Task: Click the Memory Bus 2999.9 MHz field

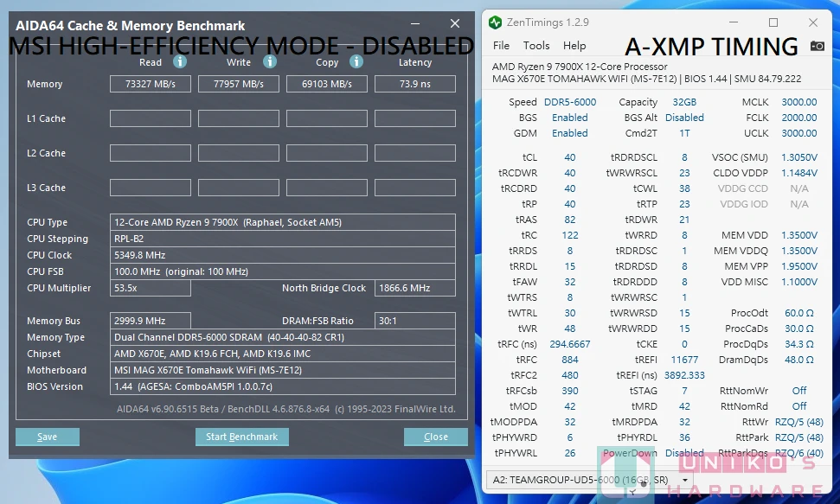Action: (151, 321)
